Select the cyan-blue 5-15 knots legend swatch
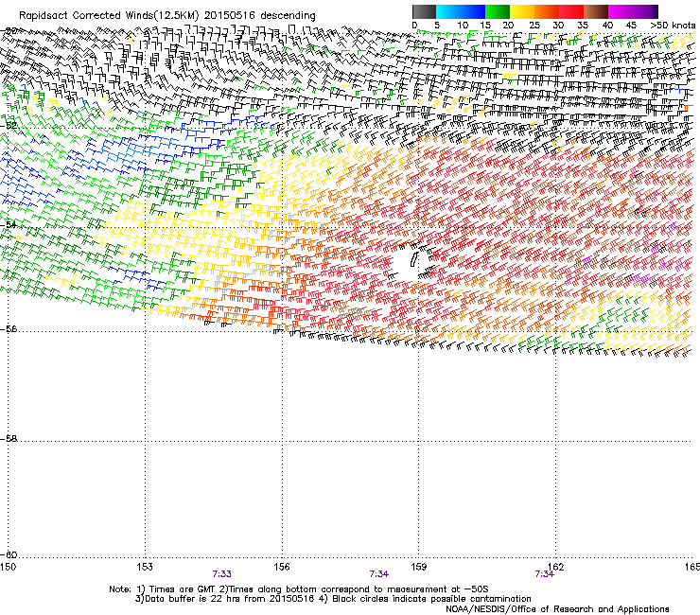Viewport: 700px width, 615px height. tap(461, 11)
